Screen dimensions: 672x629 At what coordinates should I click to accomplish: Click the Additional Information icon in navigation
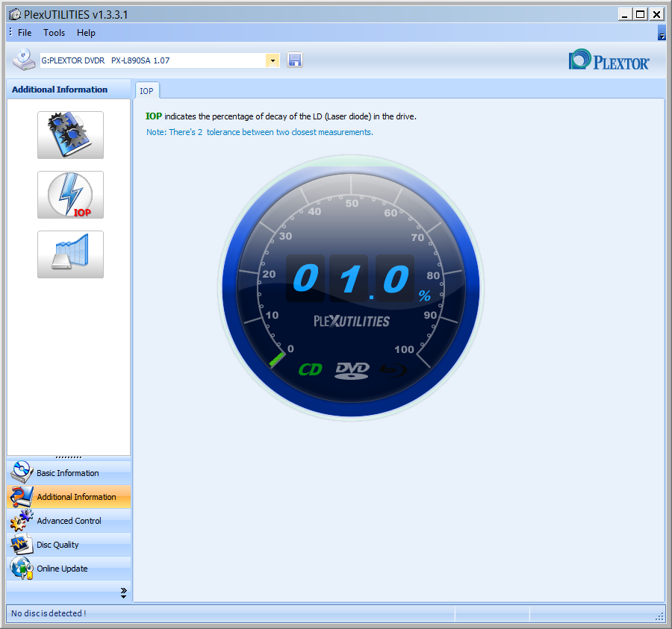click(22, 497)
